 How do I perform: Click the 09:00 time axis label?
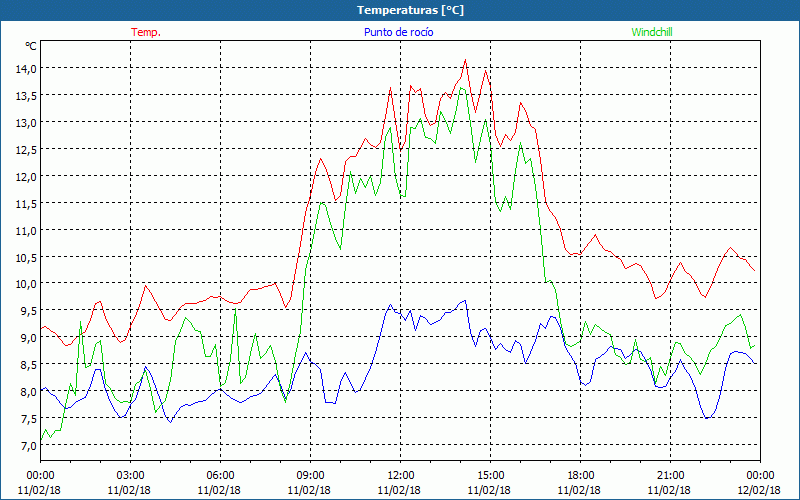[x=310, y=476]
